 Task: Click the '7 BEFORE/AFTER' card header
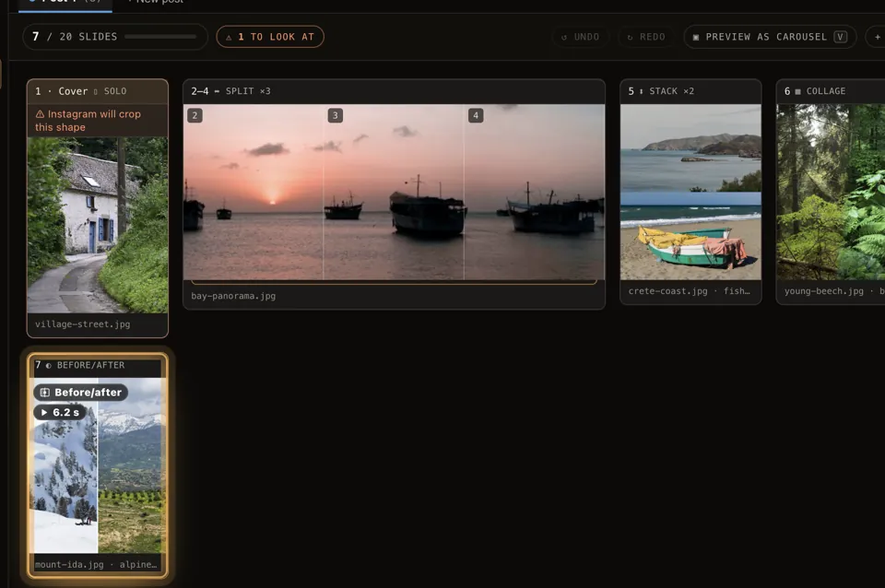coord(98,366)
